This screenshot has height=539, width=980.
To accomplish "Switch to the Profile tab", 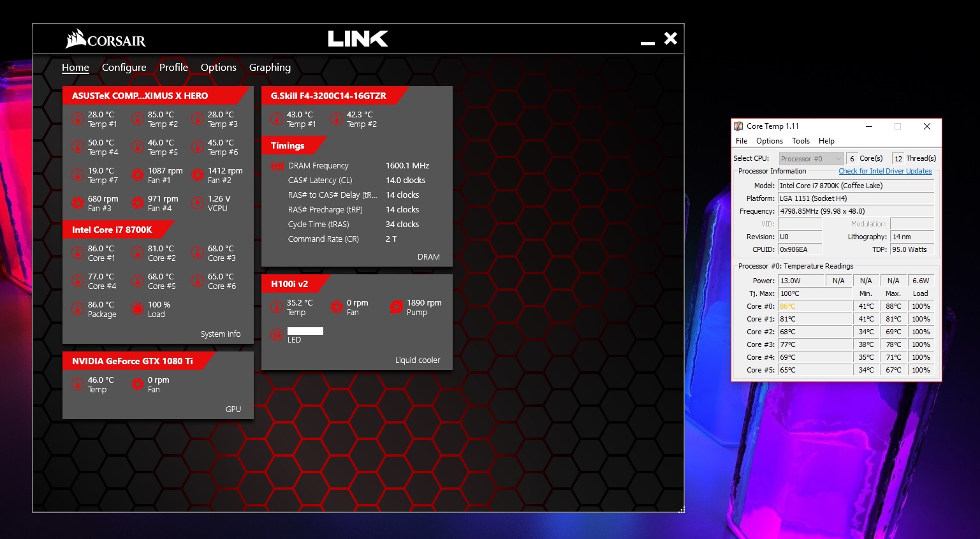I will coord(173,67).
